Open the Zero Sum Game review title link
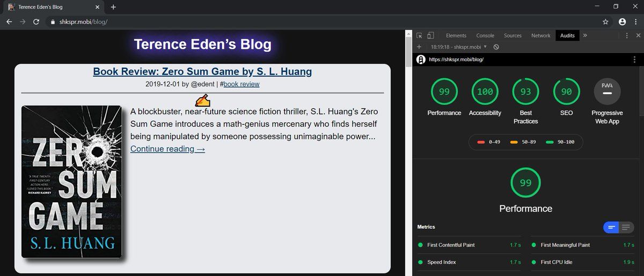The height and width of the screenshot is (276, 644). (202, 71)
